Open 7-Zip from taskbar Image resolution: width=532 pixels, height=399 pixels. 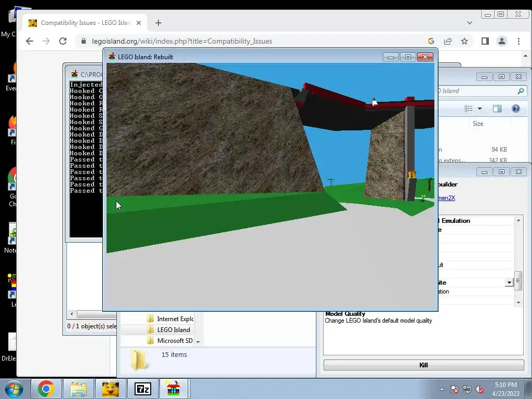(143, 389)
